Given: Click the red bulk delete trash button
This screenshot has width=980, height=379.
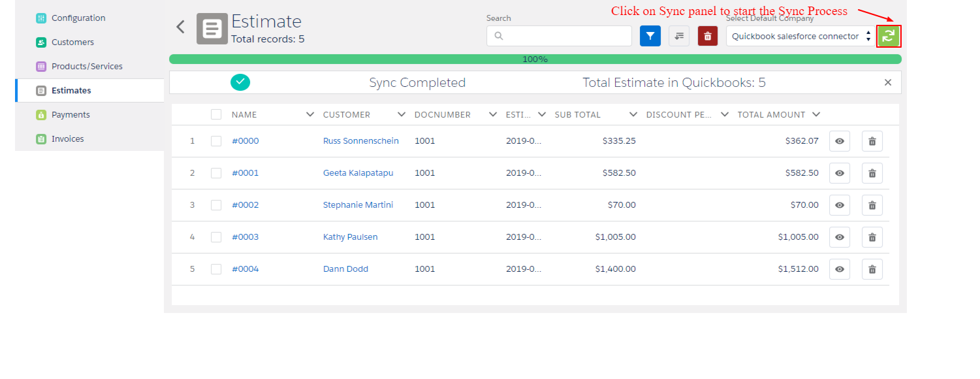Looking at the screenshot, I should click(708, 36).
